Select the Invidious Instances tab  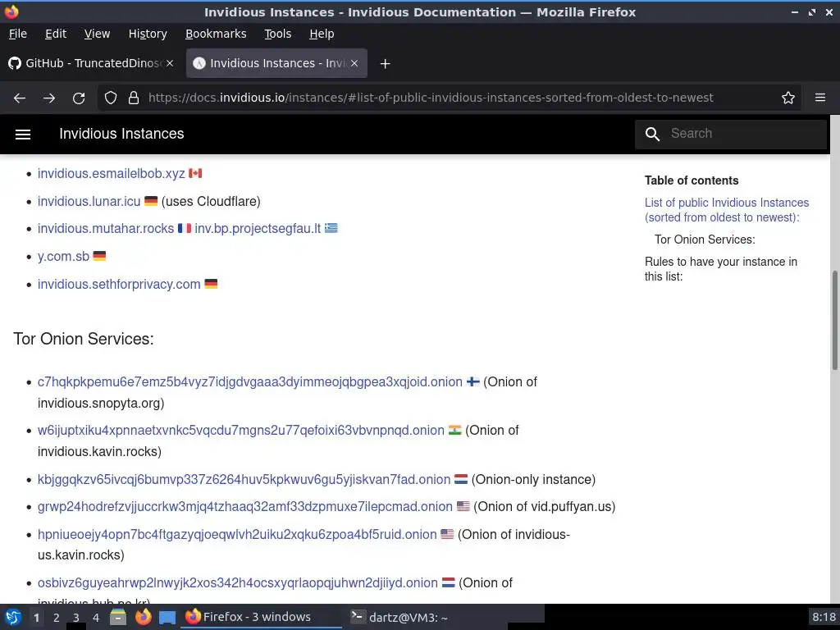276,63
